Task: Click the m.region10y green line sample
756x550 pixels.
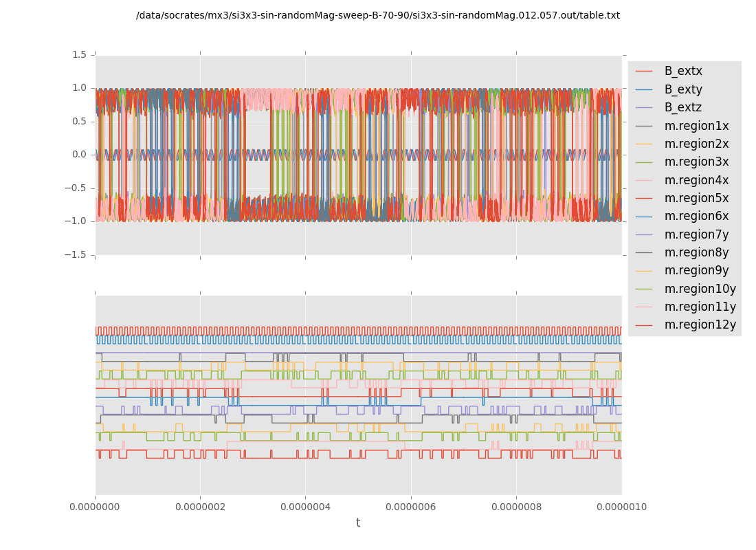Action: (644, 289)
